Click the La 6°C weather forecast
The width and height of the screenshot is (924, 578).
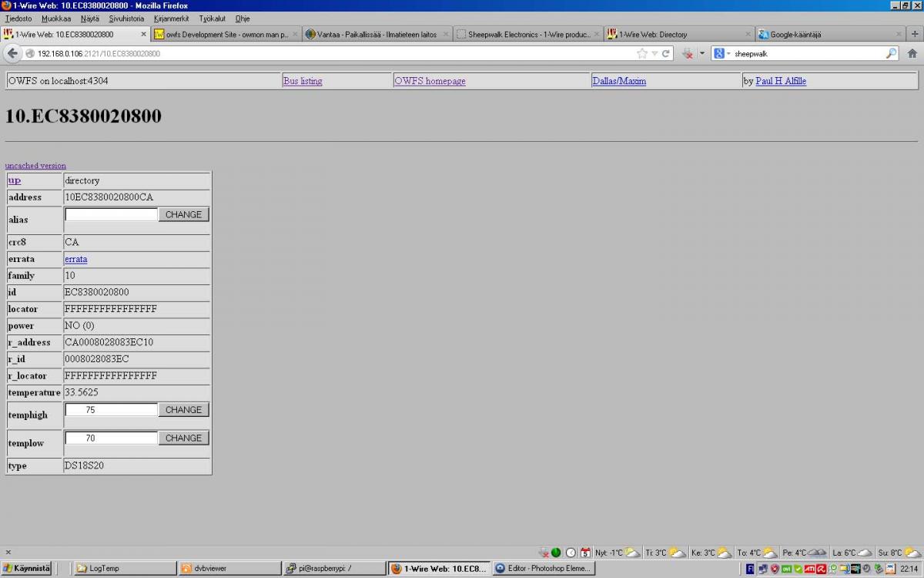[x=852, y=553]
